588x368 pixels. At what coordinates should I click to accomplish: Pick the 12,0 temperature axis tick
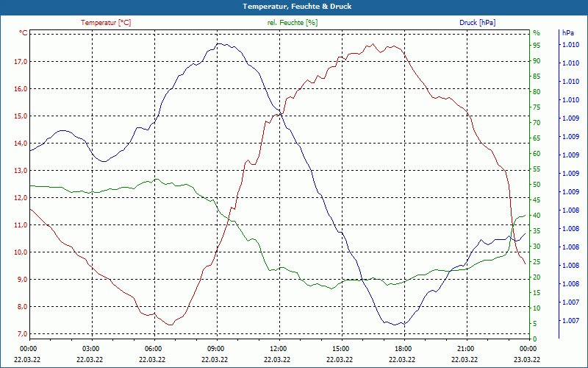(21, 197)
